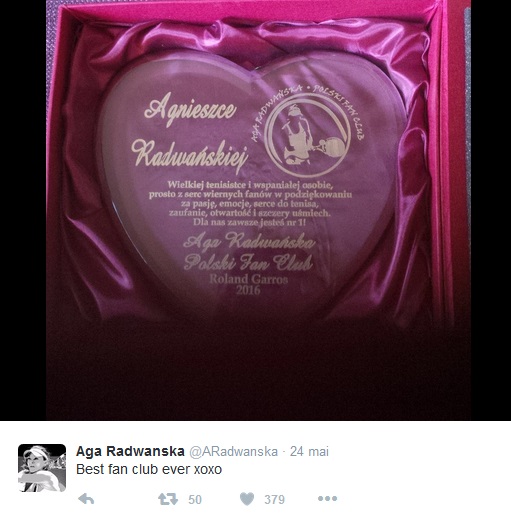Click the script Aga Radwańska engraving above Polski

click(249, 241)
